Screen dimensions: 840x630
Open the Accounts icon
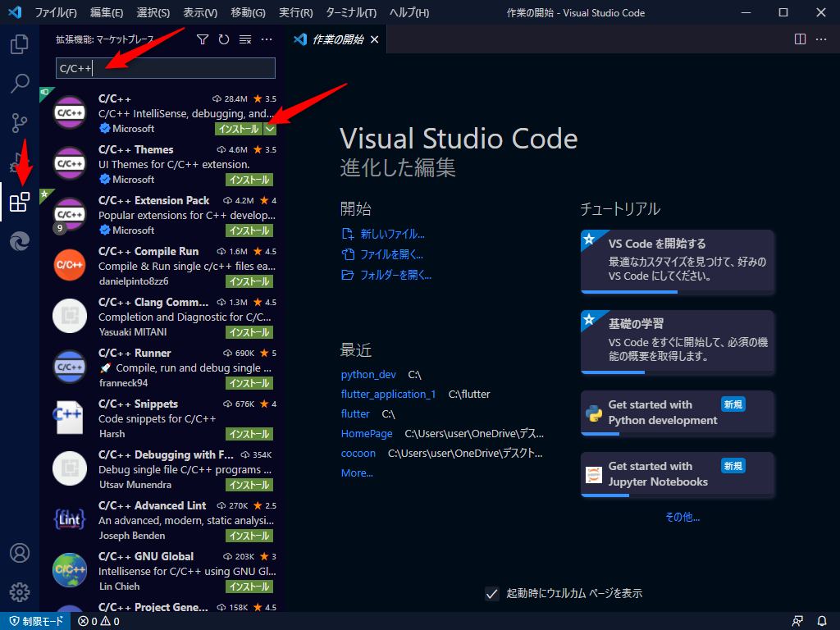[20, 553]
